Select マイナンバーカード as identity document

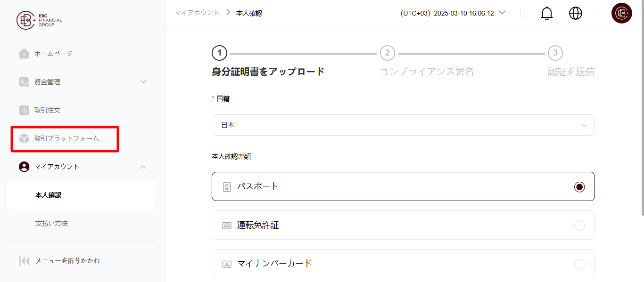coord(579,264)
